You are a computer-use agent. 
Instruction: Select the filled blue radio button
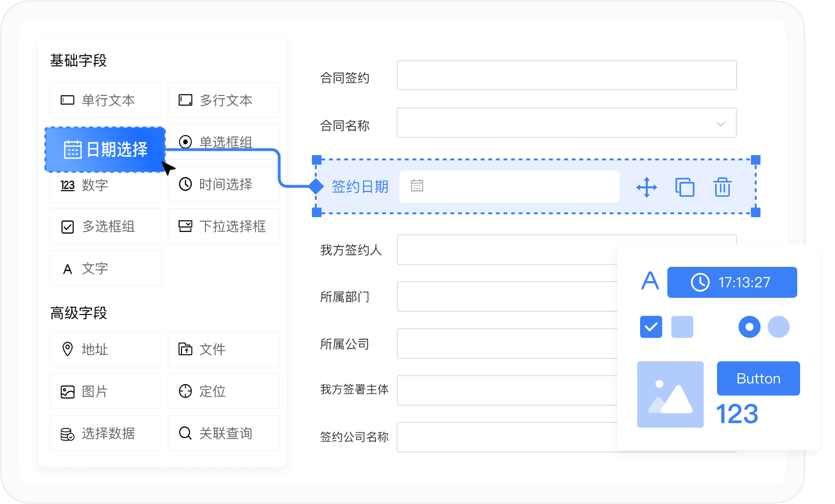(x=749, y=327)
